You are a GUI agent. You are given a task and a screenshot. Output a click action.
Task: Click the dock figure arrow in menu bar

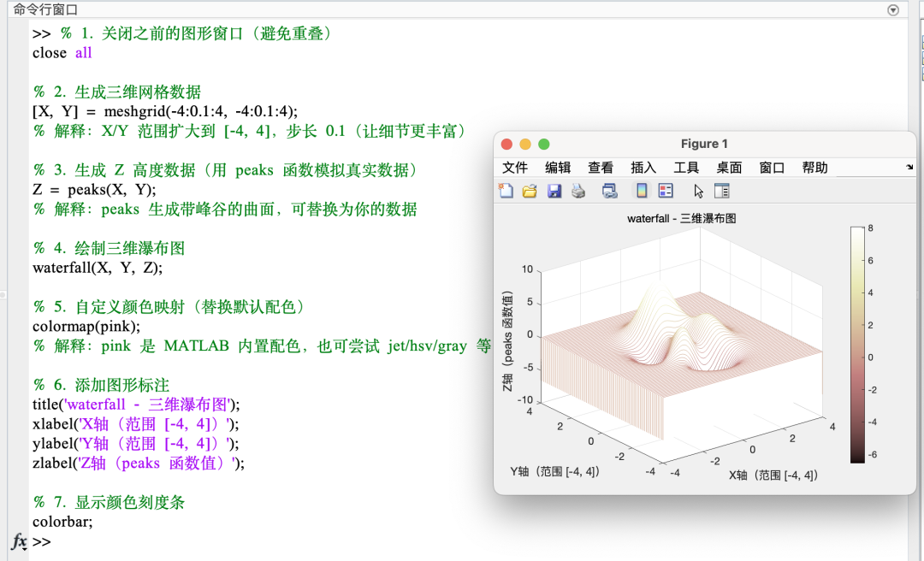pyautogui.click(x=909, y=168)
